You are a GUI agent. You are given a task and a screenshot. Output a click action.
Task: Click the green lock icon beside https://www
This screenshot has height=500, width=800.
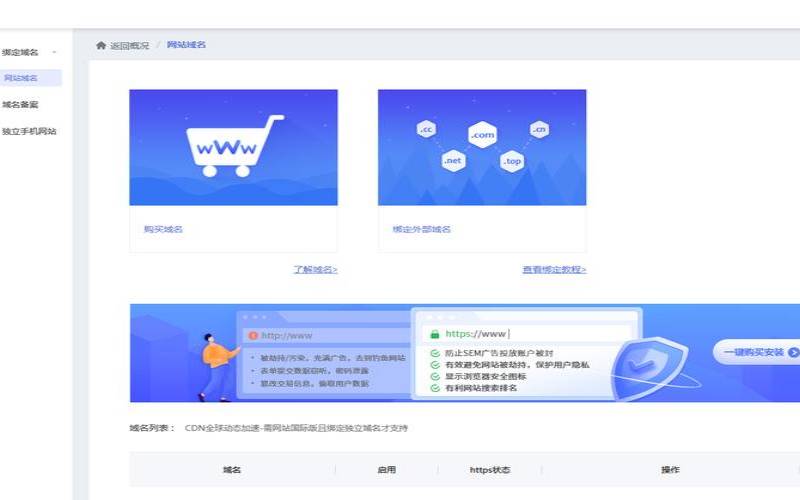click(435, 334)
